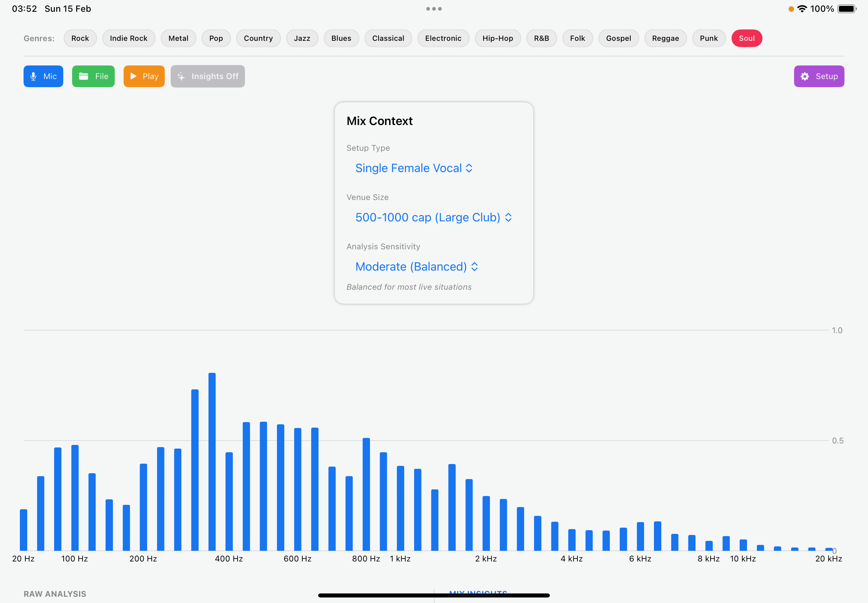868x603 pixels.
Task: Click the gear icon on Setup button
Action: pyautogui.click(x=804, y=76)
